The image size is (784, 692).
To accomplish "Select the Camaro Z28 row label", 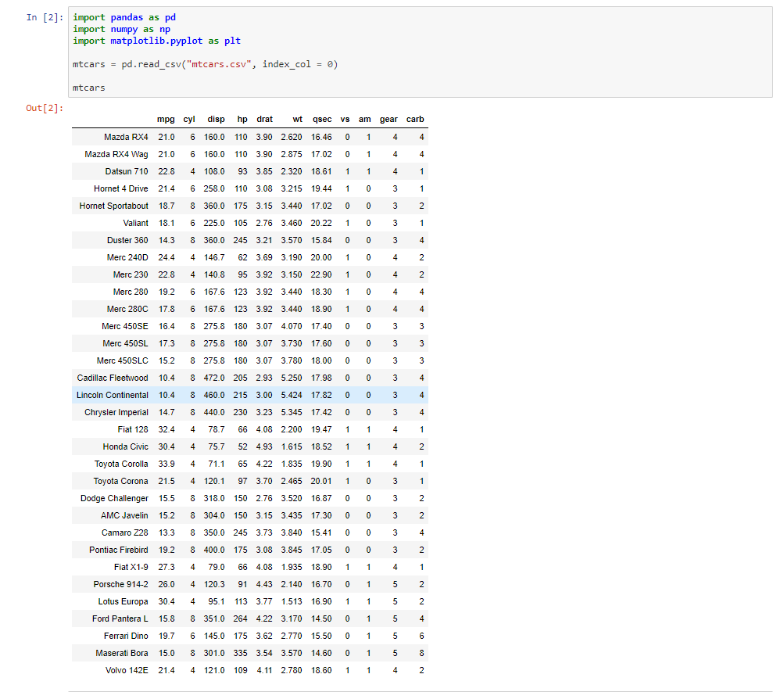I will pyautogui.click(x=125, y=532).
